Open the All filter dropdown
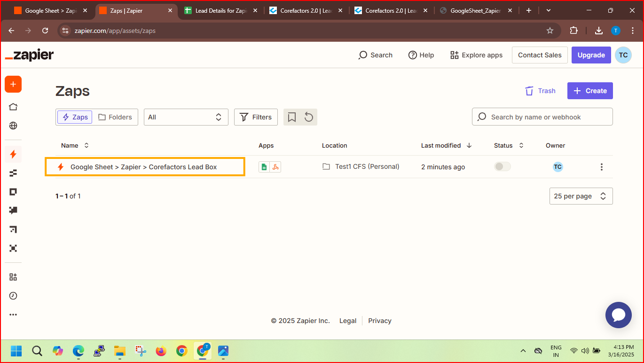Viewport: 644px width, 363px height. 186,117
